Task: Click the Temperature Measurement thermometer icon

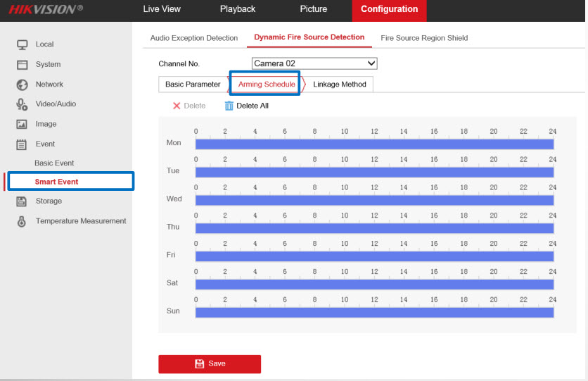Action: coord(22,221)
